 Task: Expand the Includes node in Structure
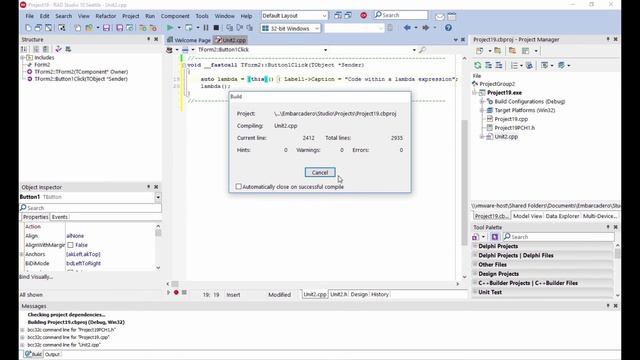pyautogui.click(x=23, y=58)
